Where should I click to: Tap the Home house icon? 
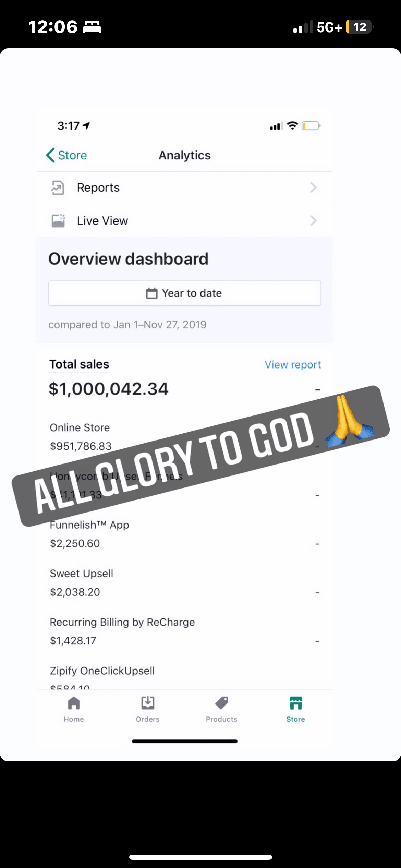click(74, 703)
